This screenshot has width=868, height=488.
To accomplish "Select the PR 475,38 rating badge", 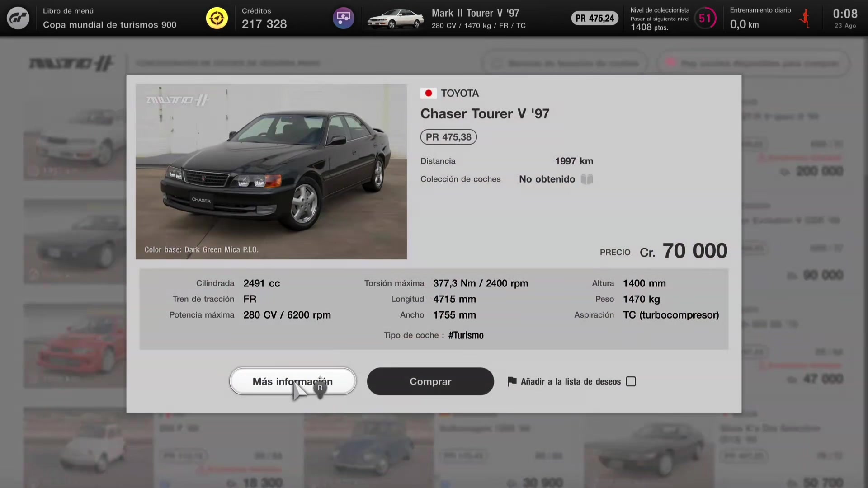I will pyautogui.click(x=448, y=137).
